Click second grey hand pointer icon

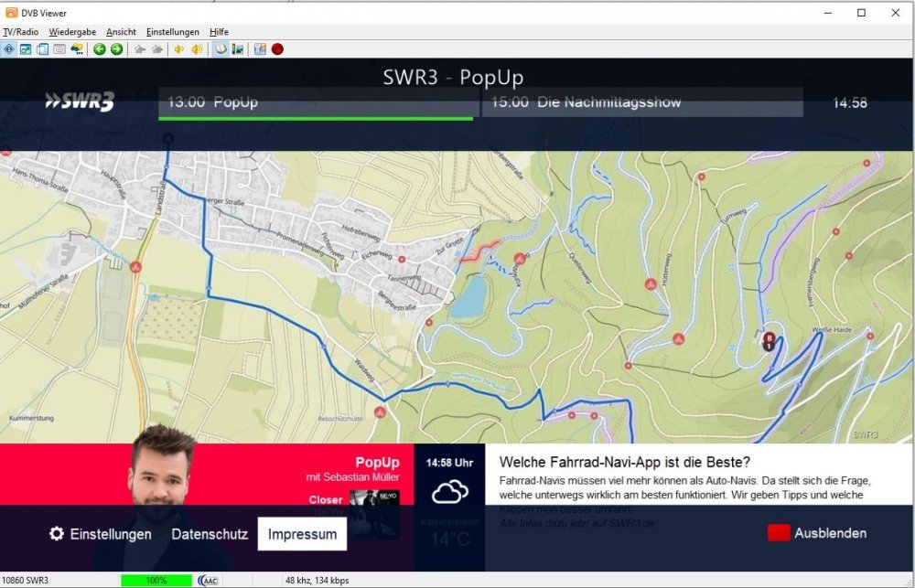pyautogui.click(x=157, y=49)
